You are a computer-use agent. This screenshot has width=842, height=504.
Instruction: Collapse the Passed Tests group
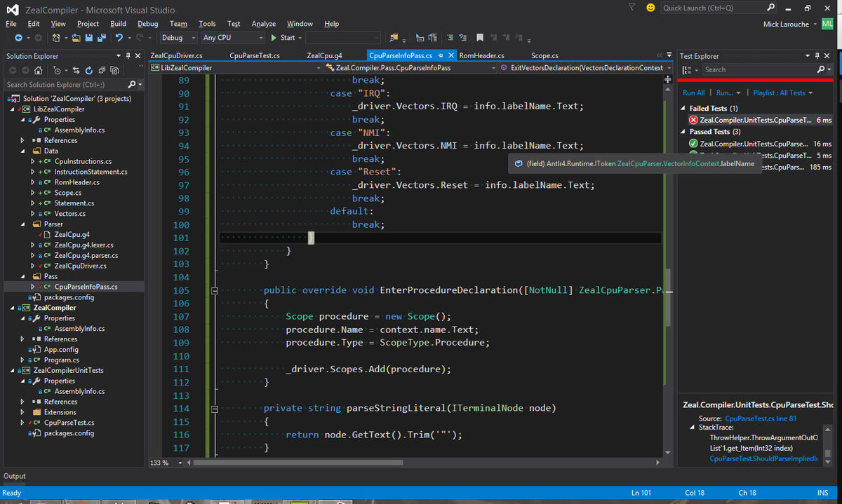point(684,131)
